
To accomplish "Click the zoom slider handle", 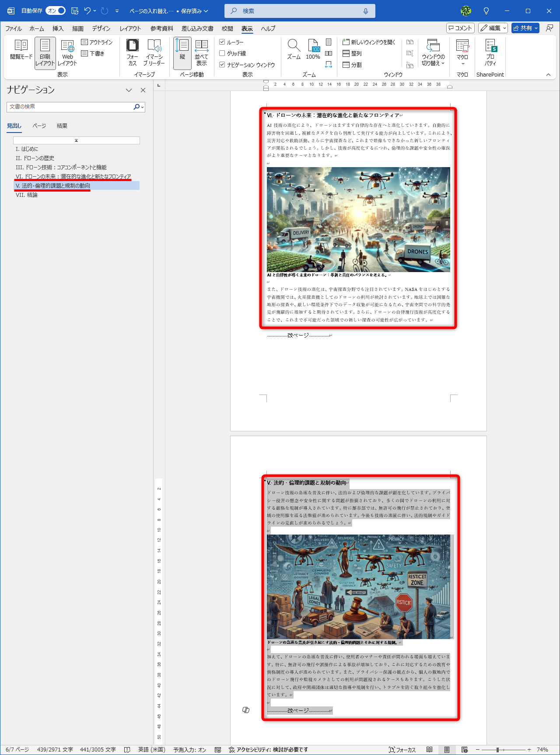I will tap(497, 750).
